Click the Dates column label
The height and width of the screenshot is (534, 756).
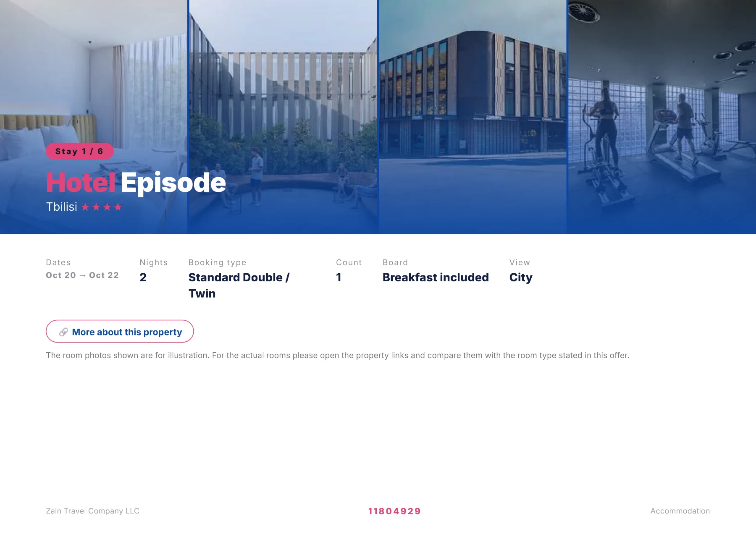[58, 262]
